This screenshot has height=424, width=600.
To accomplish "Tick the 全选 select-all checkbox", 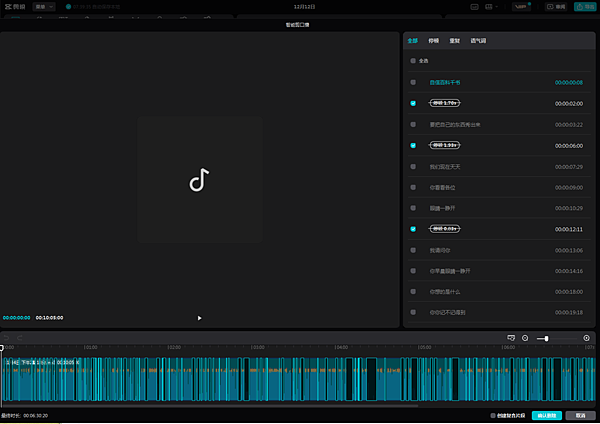I will [x=412, y=61].
